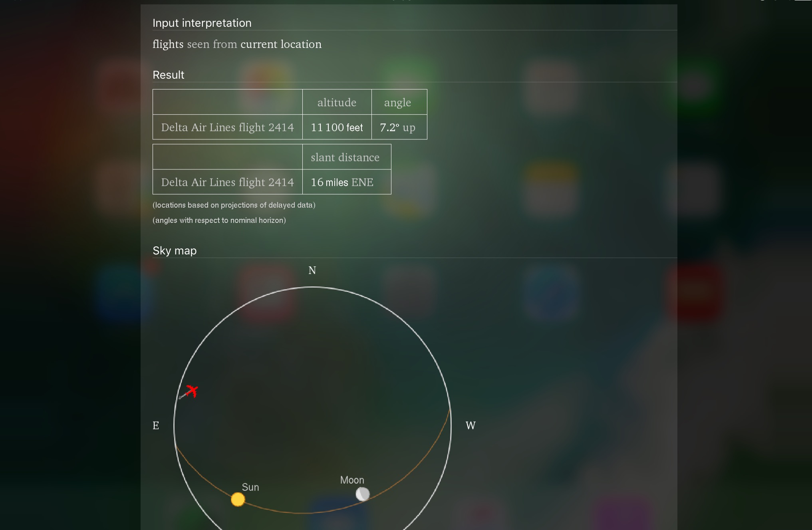The image size is (812, 530).
Task: Click the gray Moon icon
Action: click(x=362, y=494)
